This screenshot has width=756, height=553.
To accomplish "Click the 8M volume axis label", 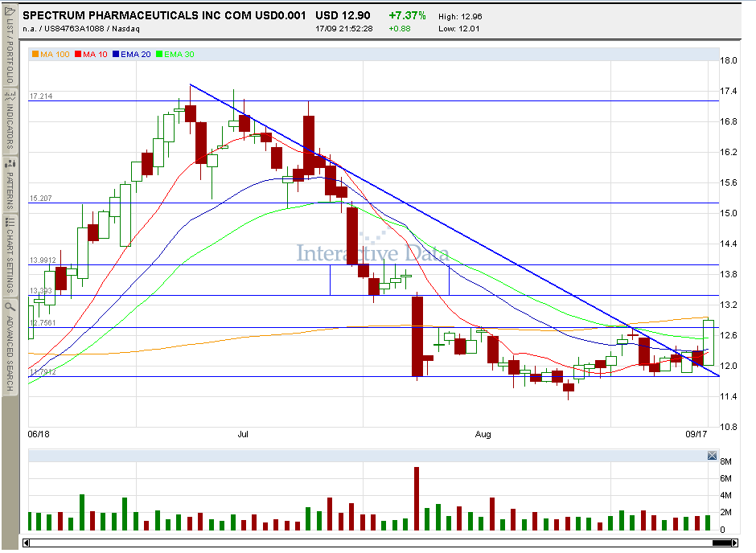I will [x=725, y=461].
